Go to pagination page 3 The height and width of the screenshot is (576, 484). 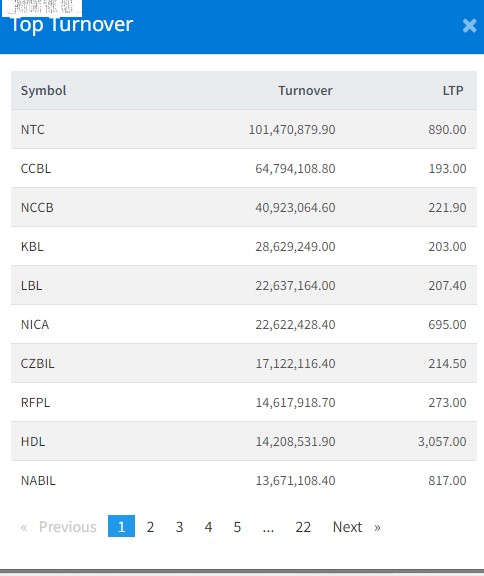179,526
